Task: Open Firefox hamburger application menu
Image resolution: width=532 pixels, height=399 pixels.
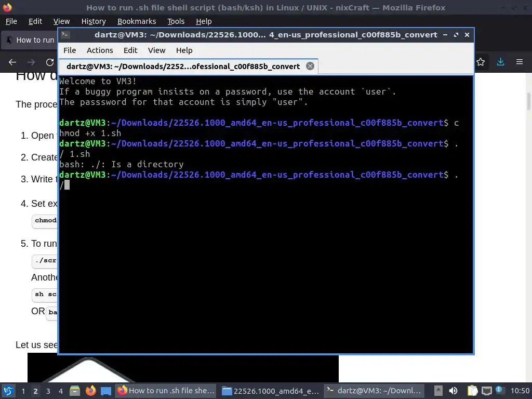Action: [520, 62]
